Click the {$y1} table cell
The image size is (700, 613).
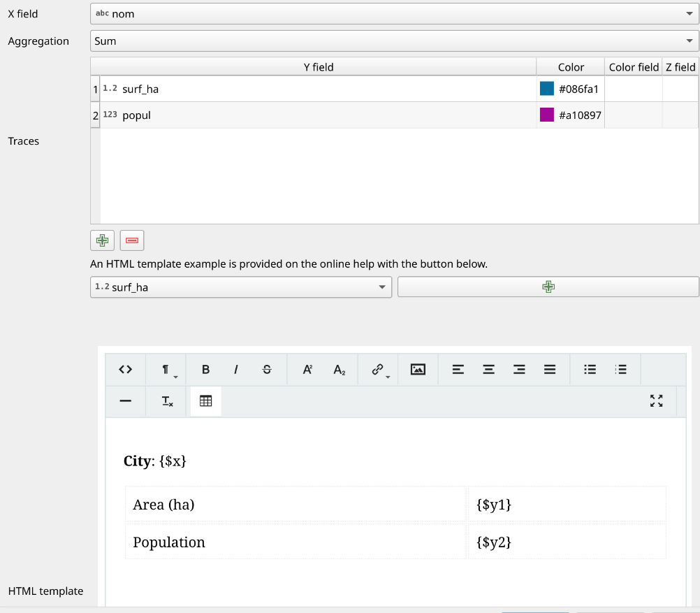point(567,505)
